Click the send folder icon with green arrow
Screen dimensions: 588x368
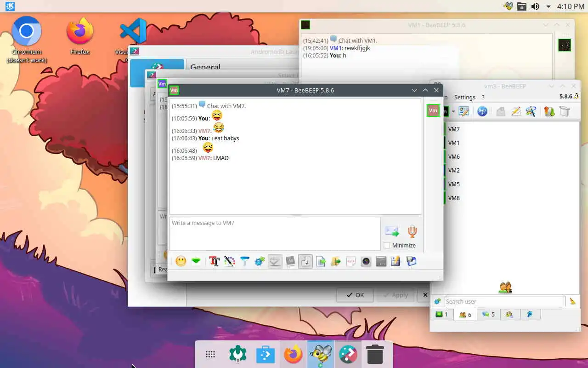(x=336, y=261)
